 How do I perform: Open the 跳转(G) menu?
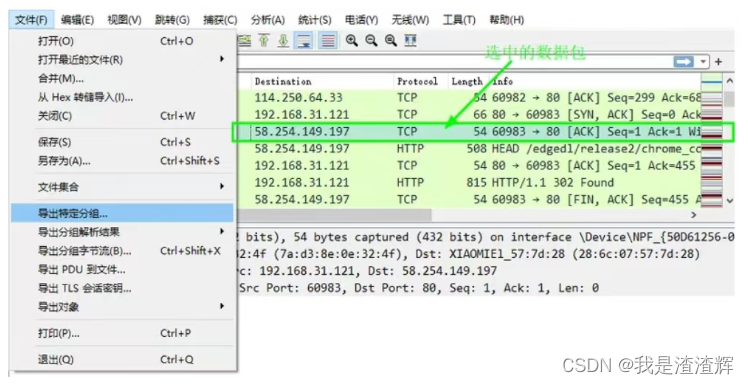tap(172, 20)
